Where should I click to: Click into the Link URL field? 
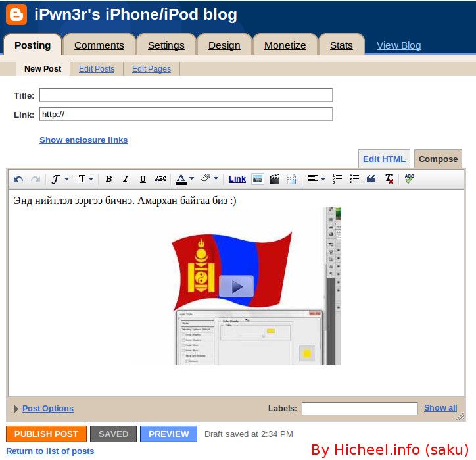tap(186, 115)
